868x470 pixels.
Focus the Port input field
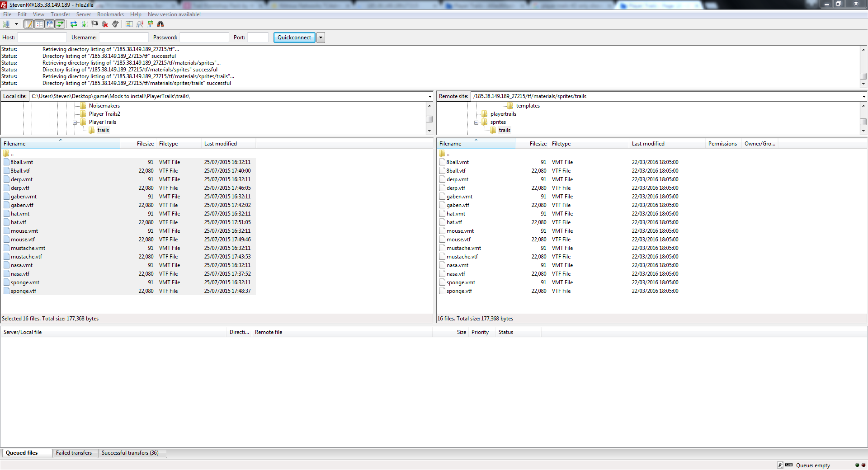coord(258,38)
